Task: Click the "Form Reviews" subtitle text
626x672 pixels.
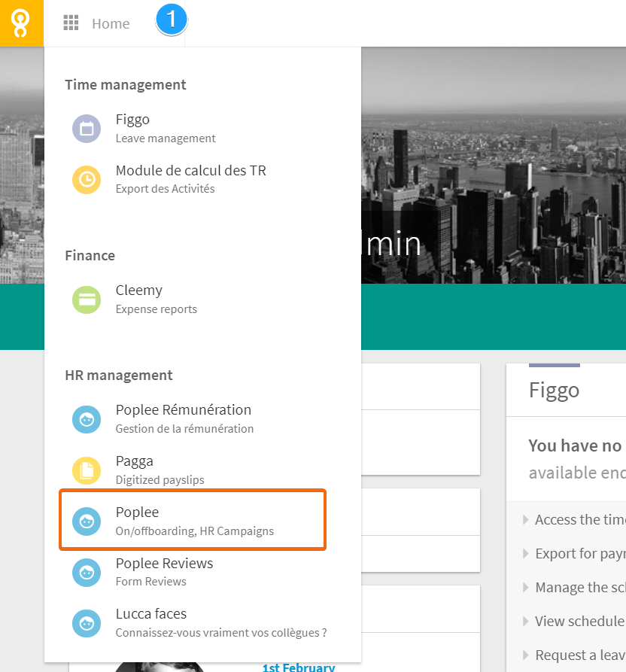Action: coord(150,582)
